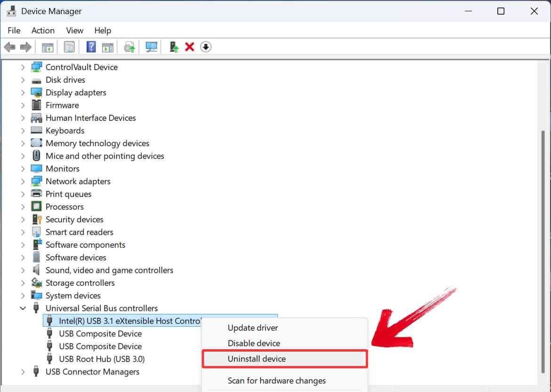Viewport: 551px width, 392px height.
Task: Expand the Keyboards tree entry
Action: [23, 130]
